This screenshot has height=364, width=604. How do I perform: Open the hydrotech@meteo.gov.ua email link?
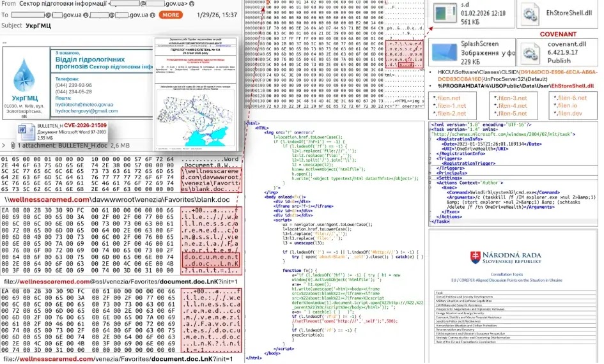point(84,104)
